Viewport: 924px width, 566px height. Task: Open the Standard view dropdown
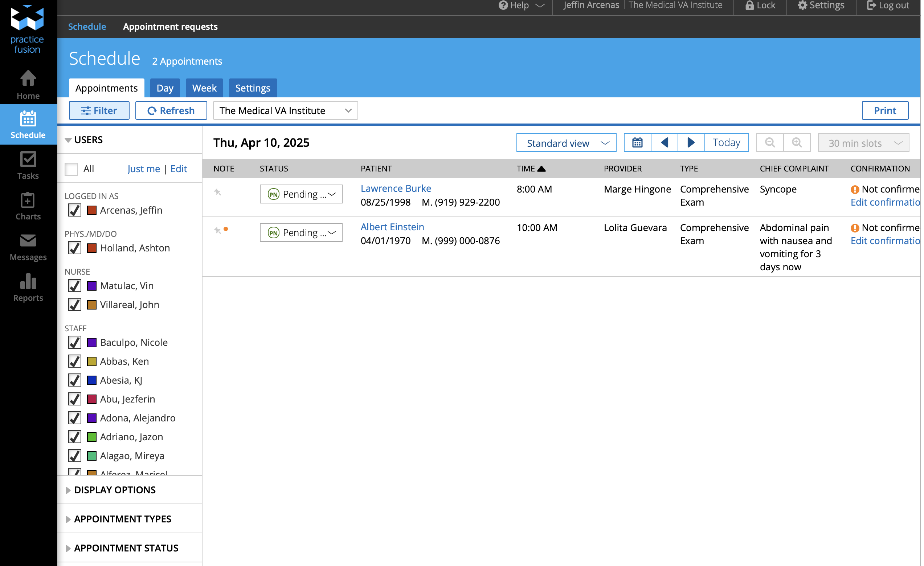point(566,143)
